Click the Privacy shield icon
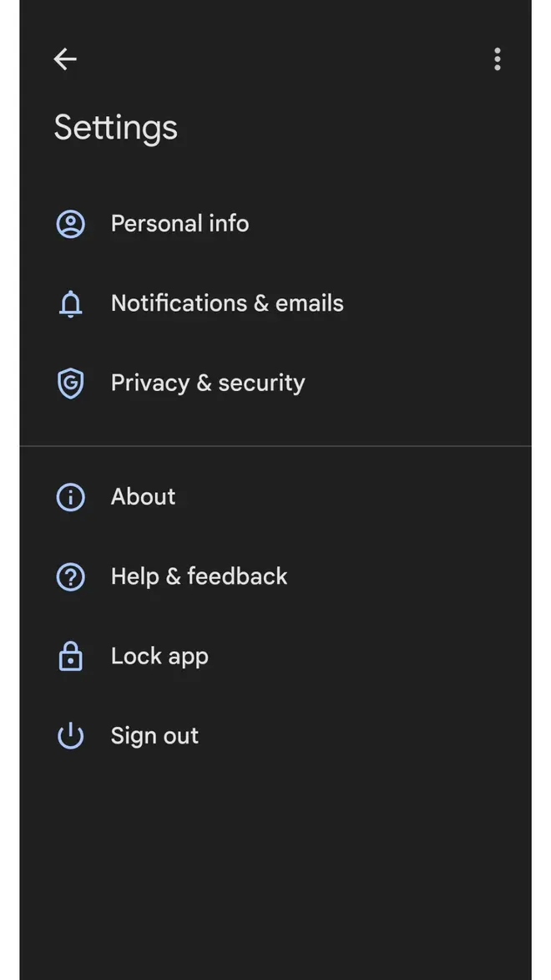Viewport: 551px width, 980px height. tap(70, 383)
